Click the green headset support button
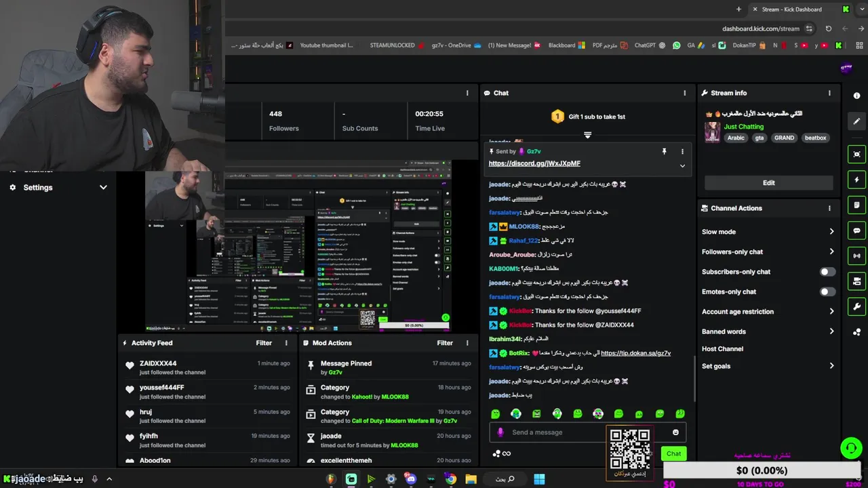The image size is (868, 488). pyautogui.click(x=850, y=448)
